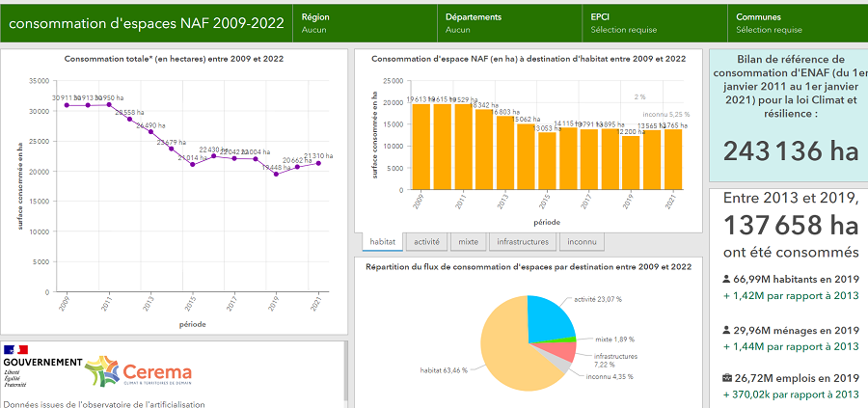Open the infrastructures tab

(x=523, y=242)
